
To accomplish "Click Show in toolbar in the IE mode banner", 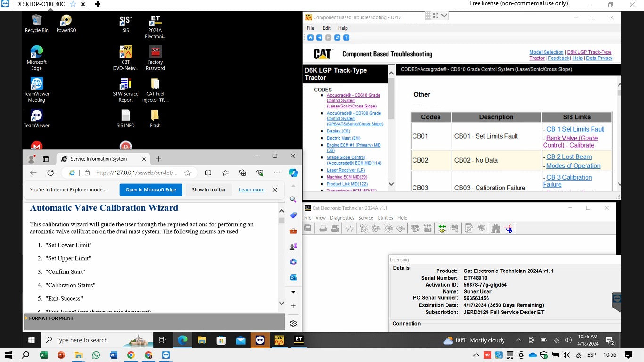I will tap(208, 189).
